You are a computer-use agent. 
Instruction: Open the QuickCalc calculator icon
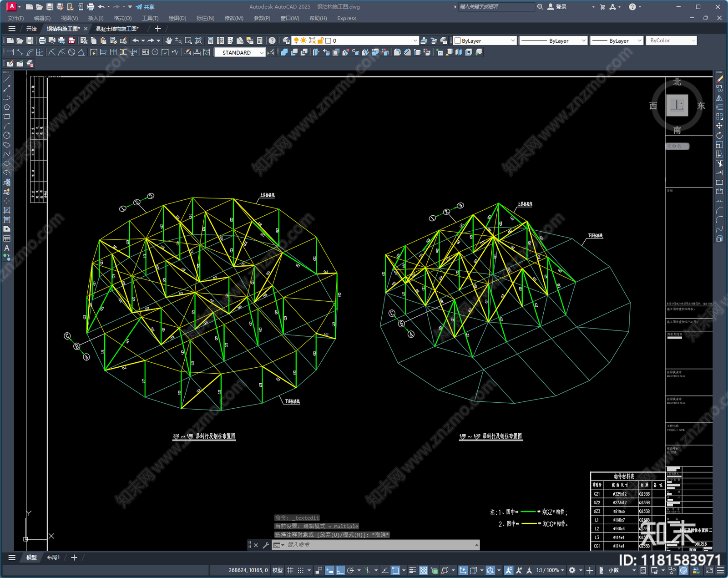(x=260, y=41)
